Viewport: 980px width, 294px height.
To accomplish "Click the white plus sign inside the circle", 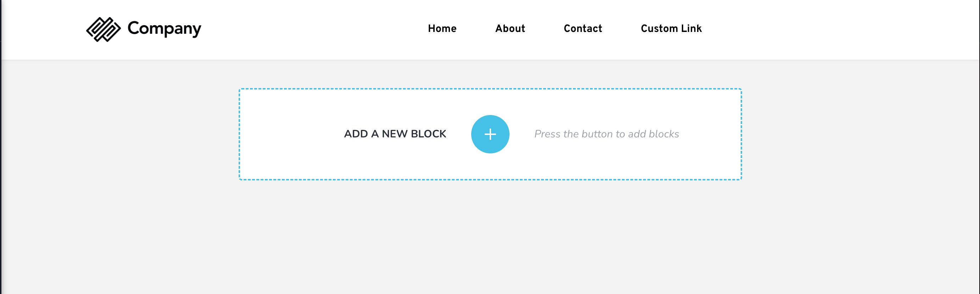I will click(490, 134).
